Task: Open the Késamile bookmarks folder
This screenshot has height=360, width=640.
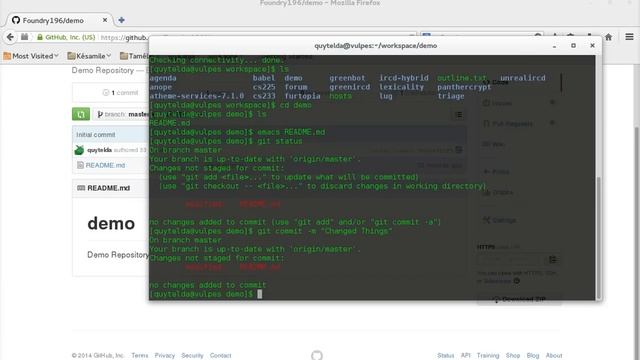Action: pyautogui.click(x=89, y=56)
